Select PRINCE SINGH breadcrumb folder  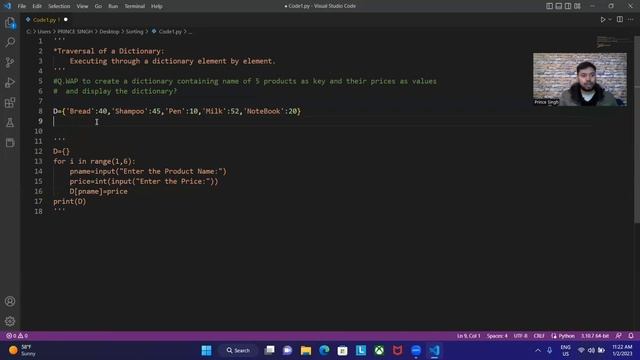(75, 31)
